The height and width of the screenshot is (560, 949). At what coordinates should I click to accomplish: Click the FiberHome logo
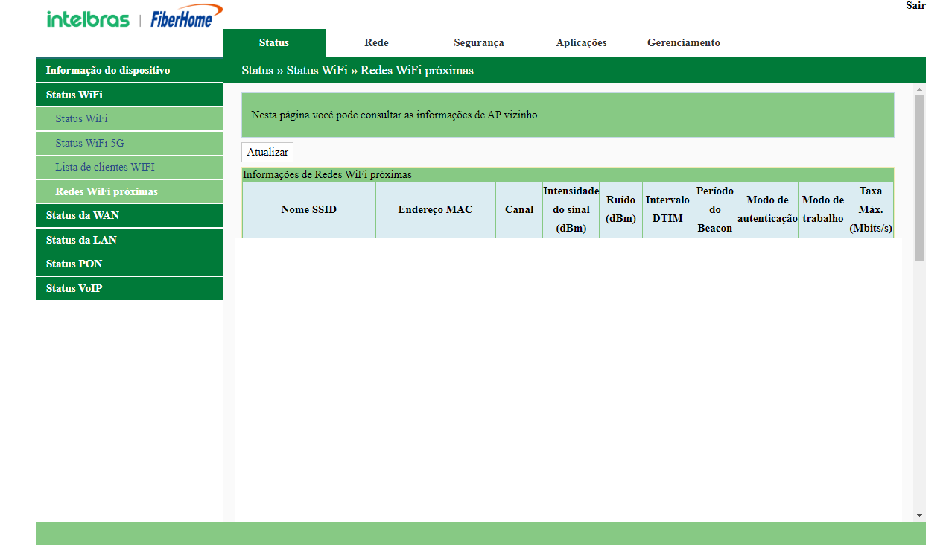click(186, 17)
